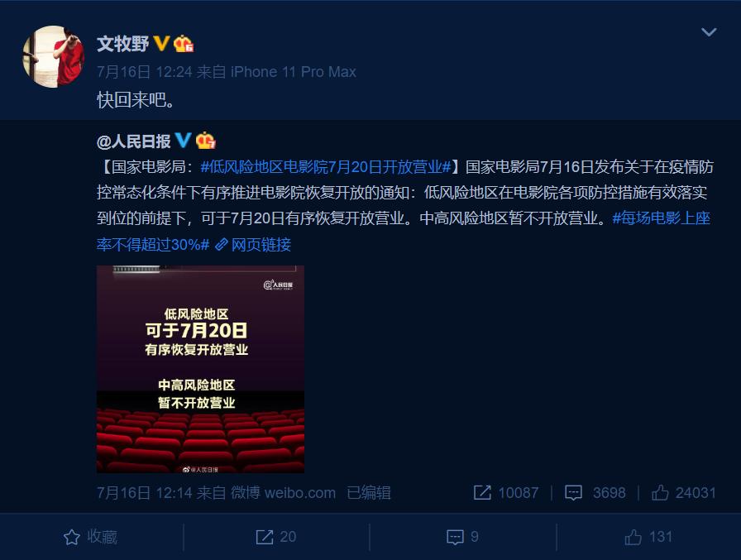Open the 网页链接 web link
Image resolution: width=741 pixels, height=560 pixels.
click(x=253, y=244)
